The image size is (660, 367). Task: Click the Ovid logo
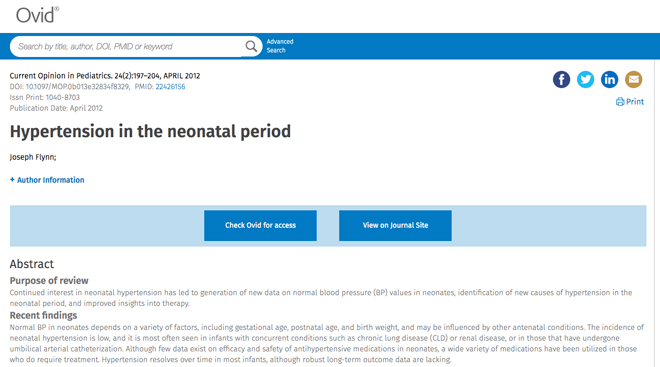click(37, 15)
